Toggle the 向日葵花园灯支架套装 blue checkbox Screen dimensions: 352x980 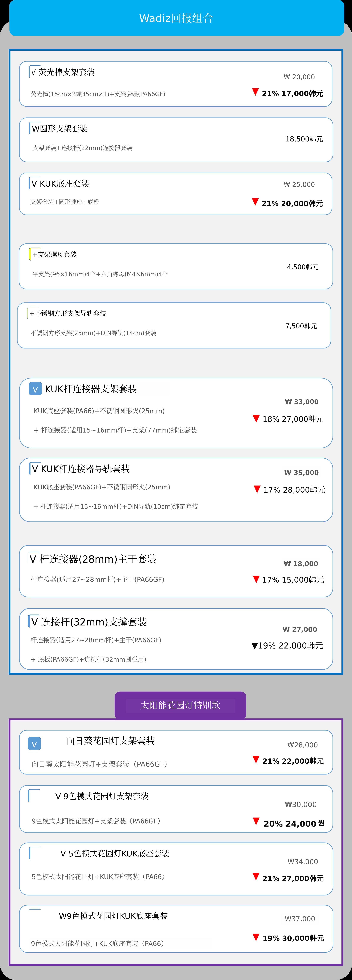pos(34,744)
